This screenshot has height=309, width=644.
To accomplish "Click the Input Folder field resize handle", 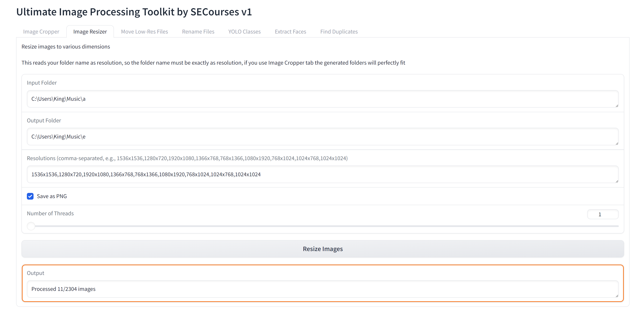I will click(x=617, y=106).
